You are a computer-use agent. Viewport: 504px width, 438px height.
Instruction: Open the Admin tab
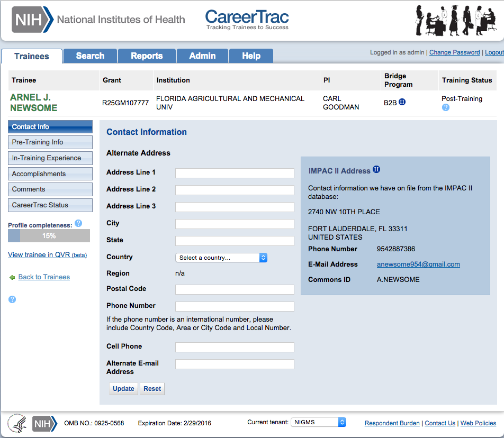click(202, 56)
